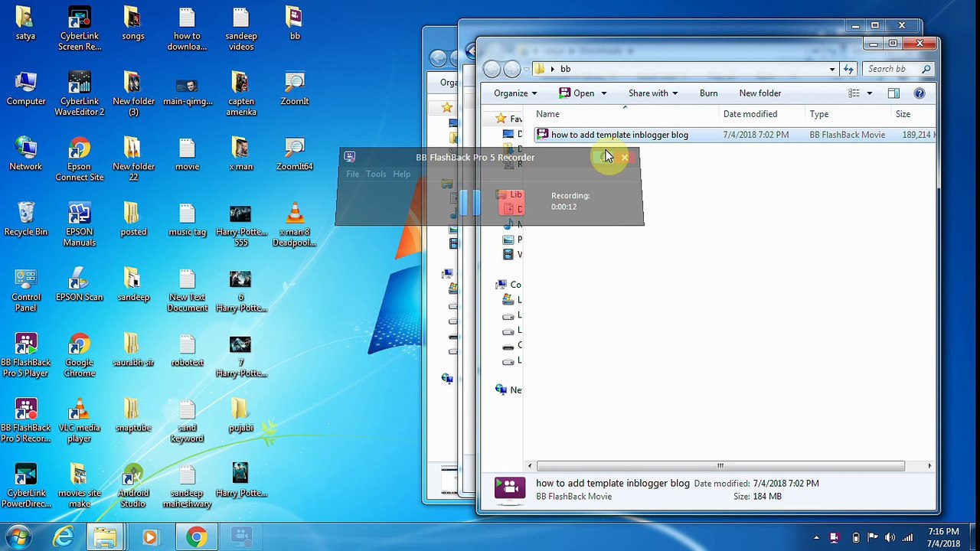
Task: Select the satya folder desktop icon
Action: pos(25,24)
